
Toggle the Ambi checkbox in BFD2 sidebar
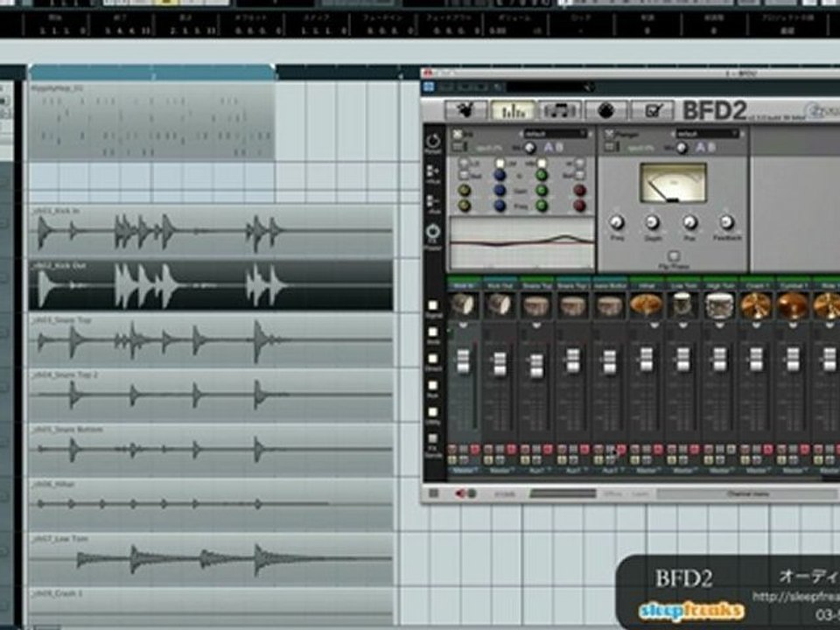[433, 332]
